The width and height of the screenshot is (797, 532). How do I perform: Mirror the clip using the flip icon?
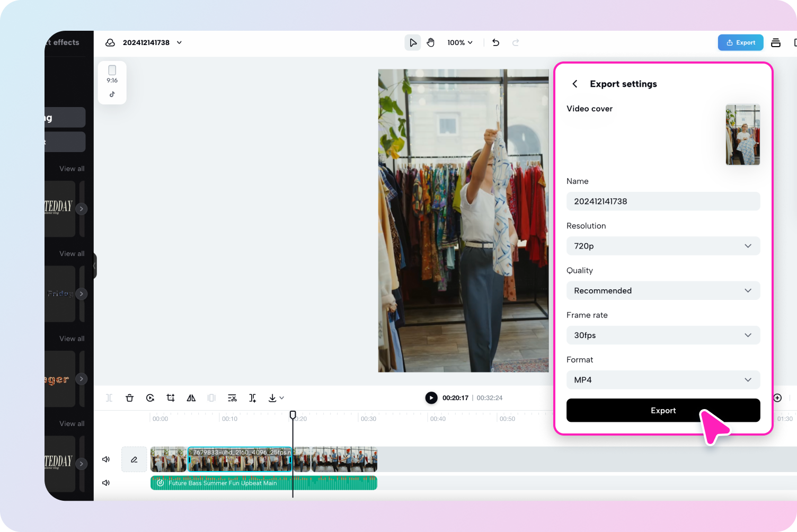(x=191, y=397)
